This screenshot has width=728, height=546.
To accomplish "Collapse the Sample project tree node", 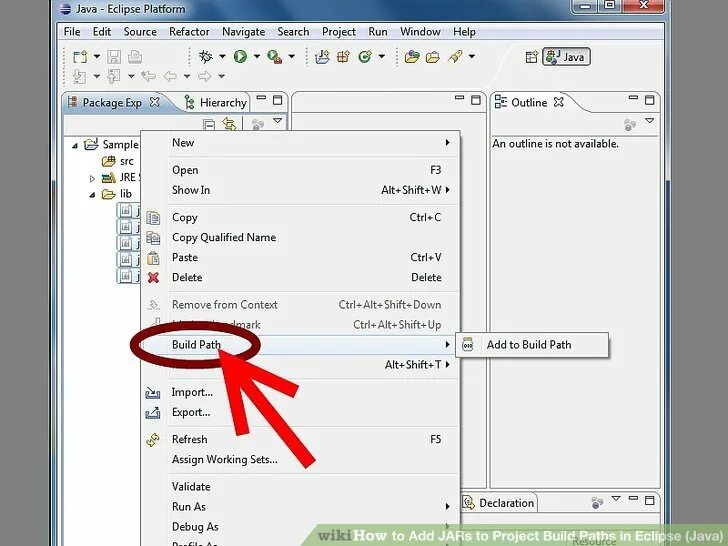I will tap(75, 146).
